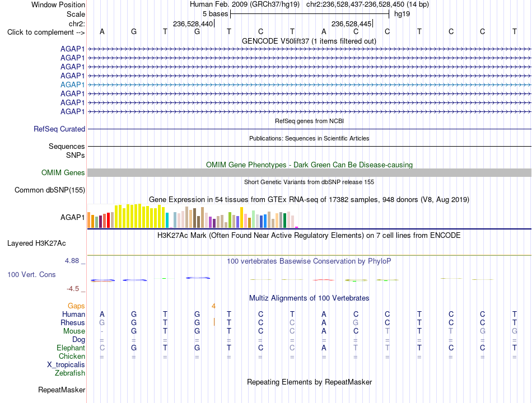The image size is (532, 403).
Task: Open "Repeating Elements by RepeatMasker" title
Action: coord(309,382)
